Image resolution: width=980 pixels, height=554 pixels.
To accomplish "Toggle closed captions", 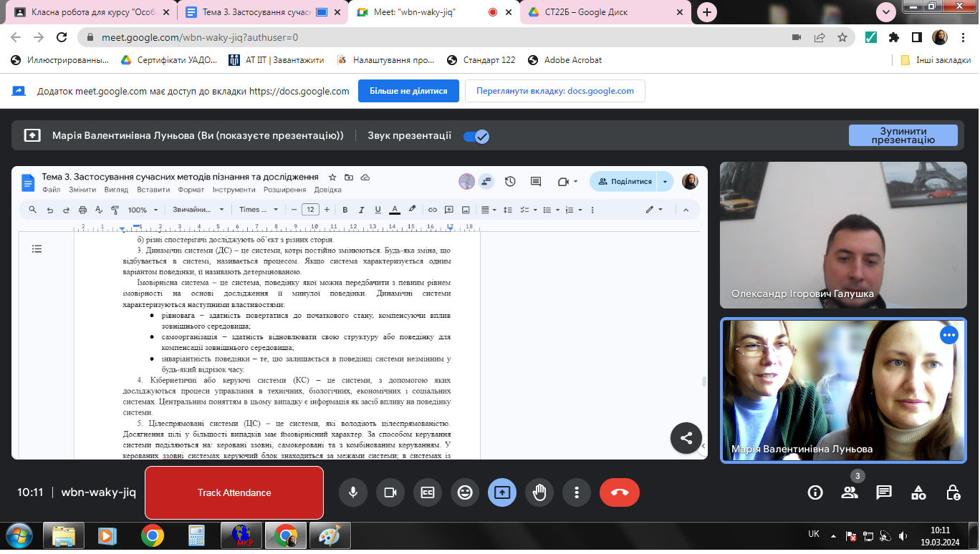I will (428, 492).
